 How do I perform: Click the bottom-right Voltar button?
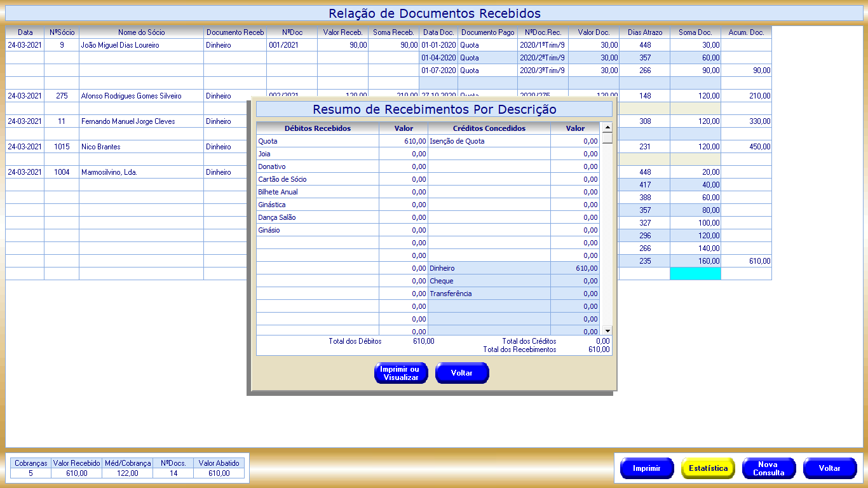[x=829, y=468]
